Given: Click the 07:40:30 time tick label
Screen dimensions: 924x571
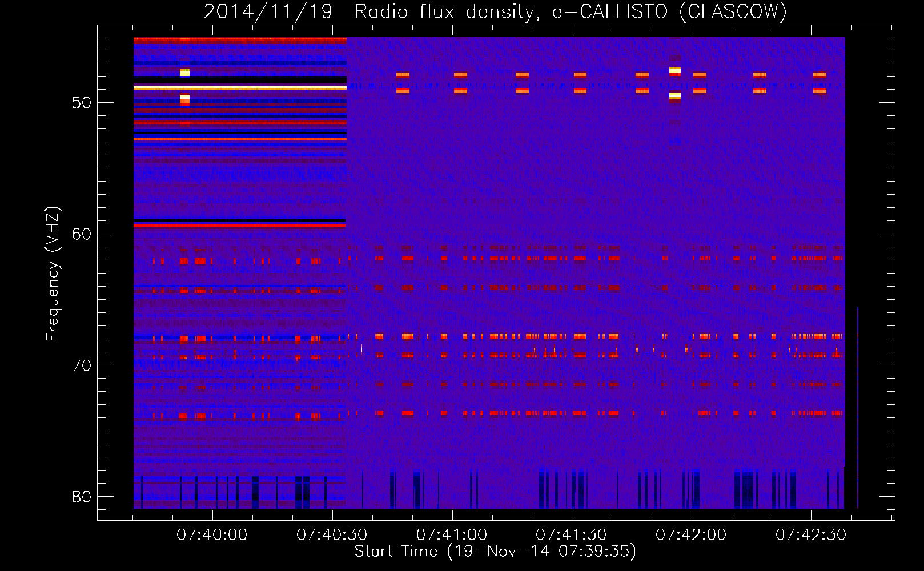Looking at the screenshot, I should click(x=332, y=535).
